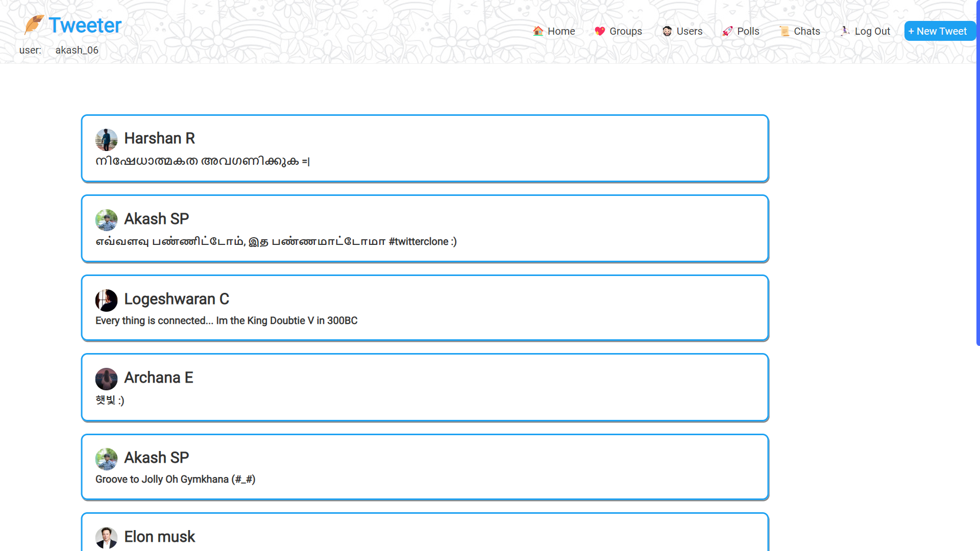
Task: Open Logeshwaran C's avatar image
Action: click(106, 300)
